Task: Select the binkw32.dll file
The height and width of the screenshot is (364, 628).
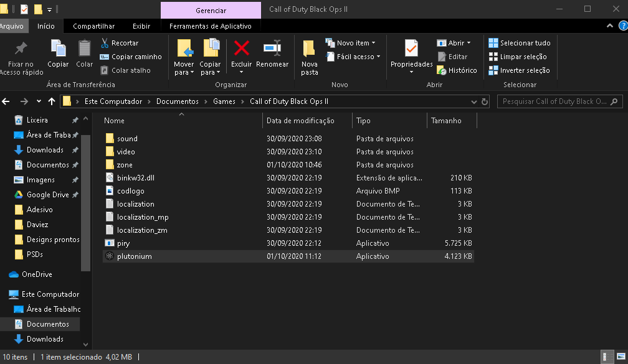Action: tap(288, 178)
